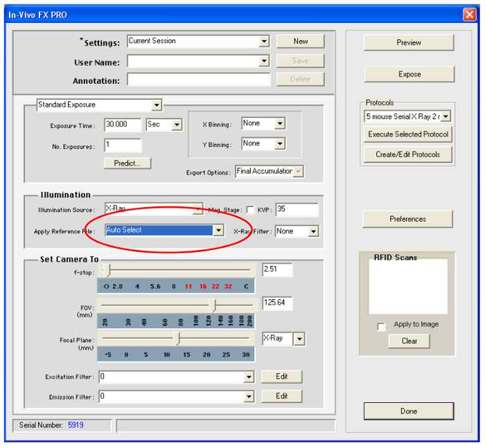
Task: Open the Preferences dialog
Action: point(407,219)
